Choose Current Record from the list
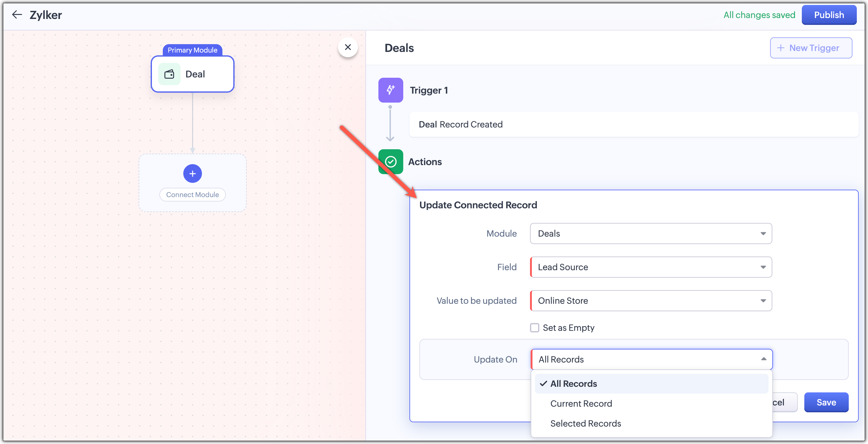The width and height of the screenshot is (868, 444). (581, 404)
